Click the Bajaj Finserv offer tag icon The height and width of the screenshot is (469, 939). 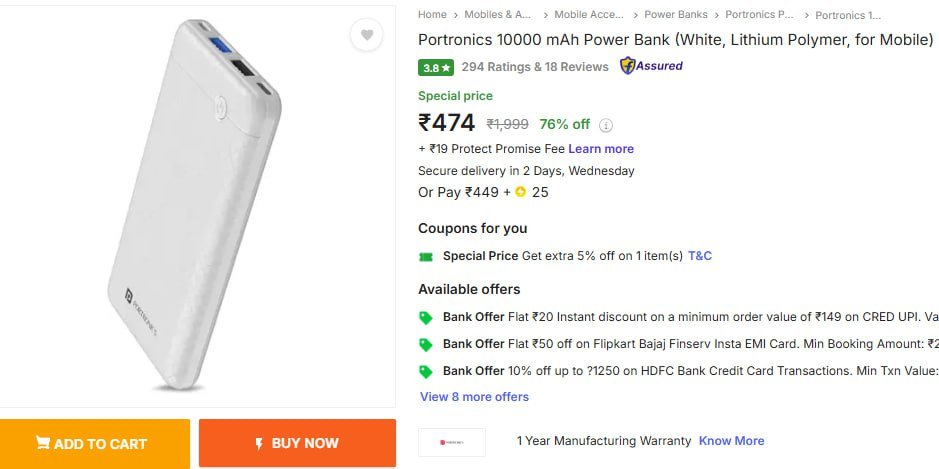(426, 344)
